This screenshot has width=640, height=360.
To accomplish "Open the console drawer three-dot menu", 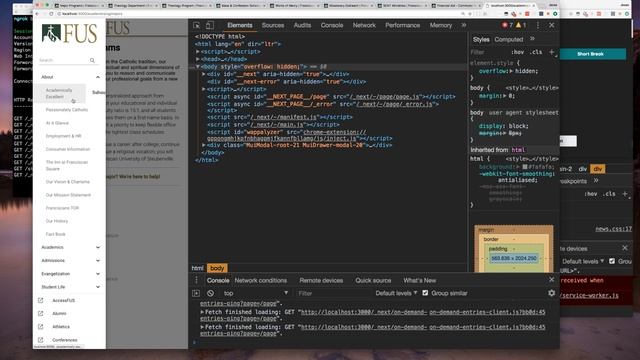I will 196,280.
